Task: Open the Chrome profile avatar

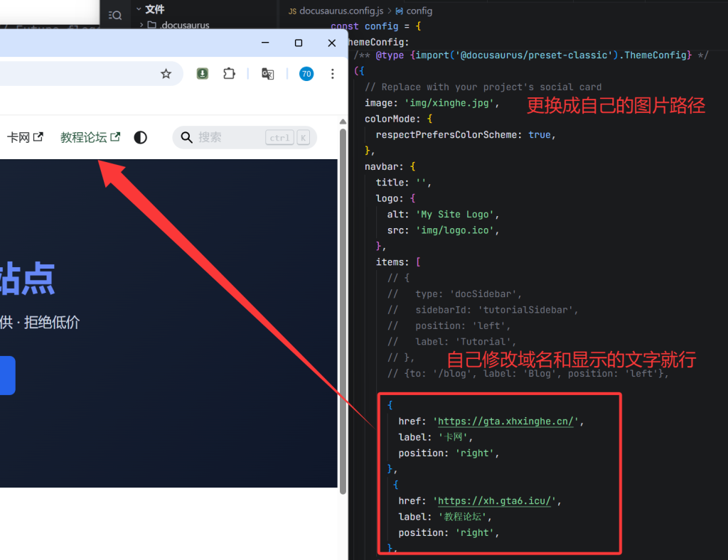Action: [x=306, y=74]
